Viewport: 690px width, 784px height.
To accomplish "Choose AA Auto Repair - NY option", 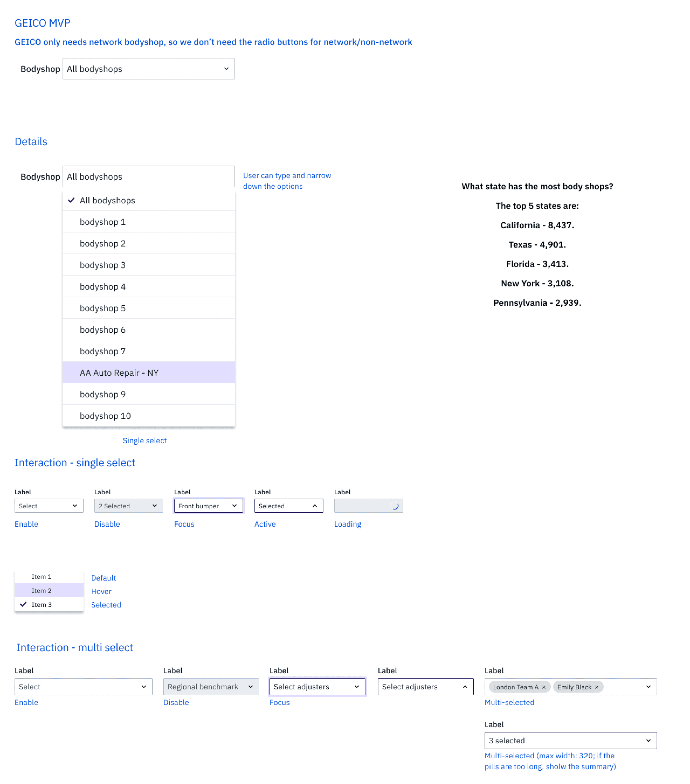I will coord(119,373).
